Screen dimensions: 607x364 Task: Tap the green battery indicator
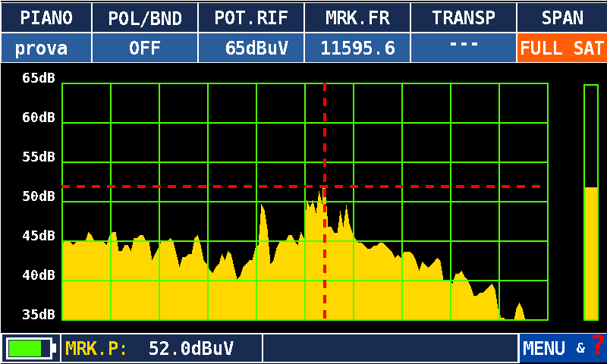click(x=31, y=348)
